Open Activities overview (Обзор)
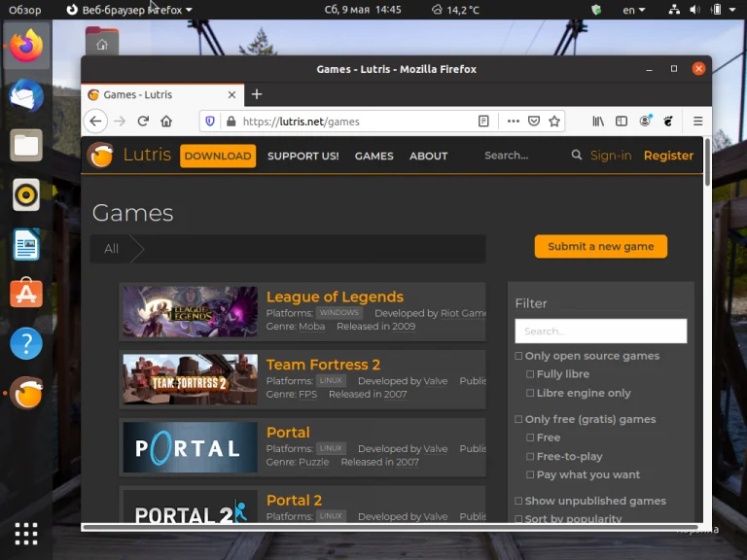The image size is (747, 560). pos(24,10)
